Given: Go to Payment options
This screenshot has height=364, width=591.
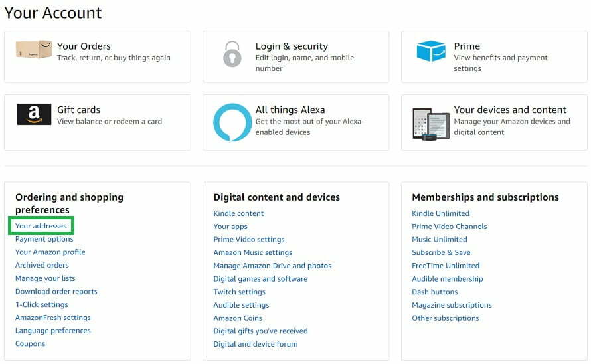Looking at the screenshot, I should (x=44, y=239).
